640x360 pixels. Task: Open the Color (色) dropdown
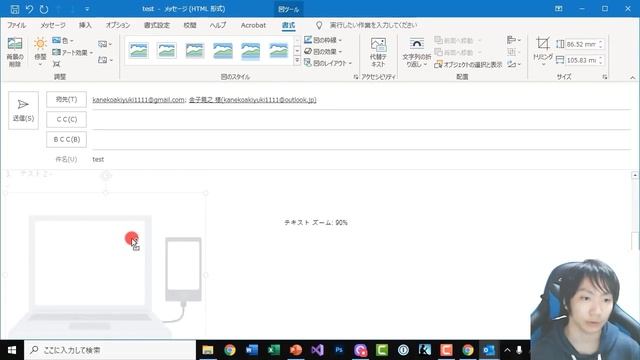tap(63, 40)
